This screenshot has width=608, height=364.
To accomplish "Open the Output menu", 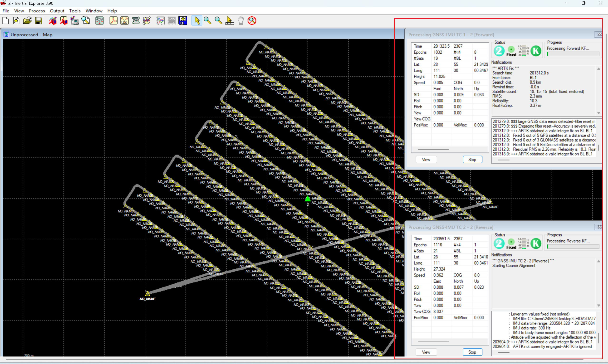I will 57,11.
